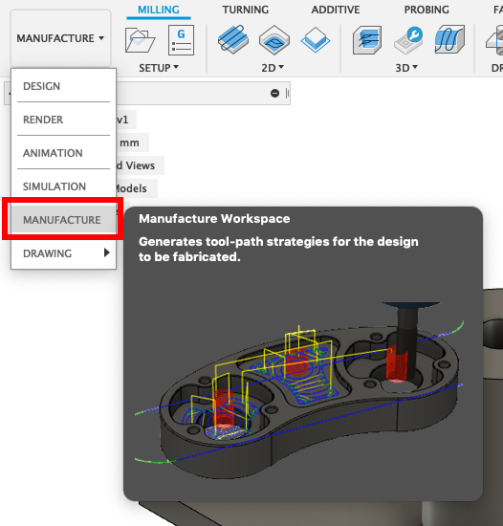Switch to the ADDITIVE tab
Screen dimensions: 503x526
[336, 10]
